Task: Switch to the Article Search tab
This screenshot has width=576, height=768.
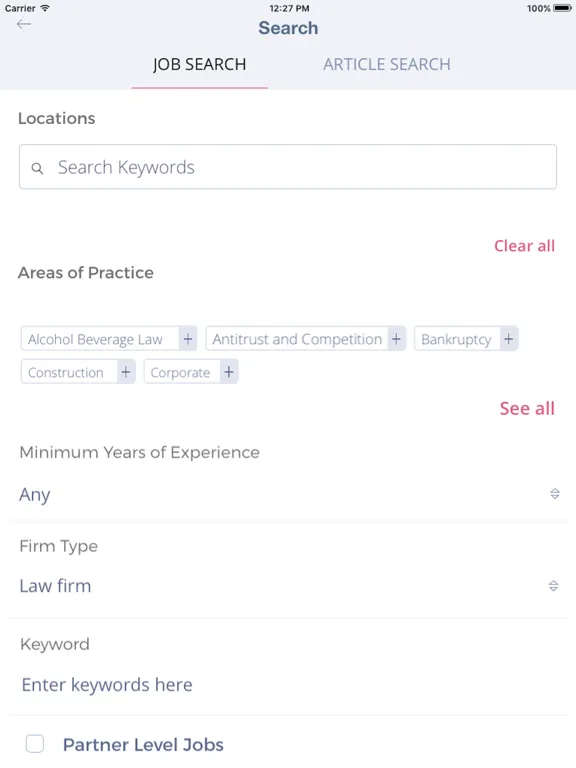Action: [386, 64]
